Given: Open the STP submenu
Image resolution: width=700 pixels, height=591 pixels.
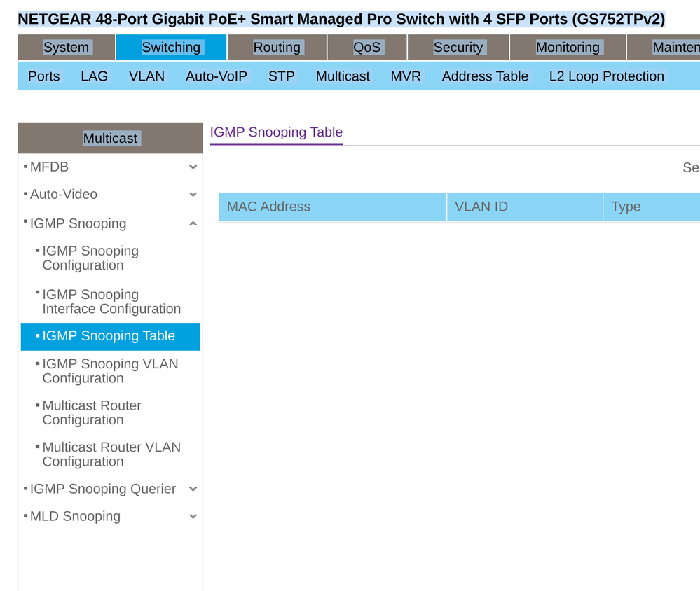Looking at the screenshot, I should [x=281, y=76].
